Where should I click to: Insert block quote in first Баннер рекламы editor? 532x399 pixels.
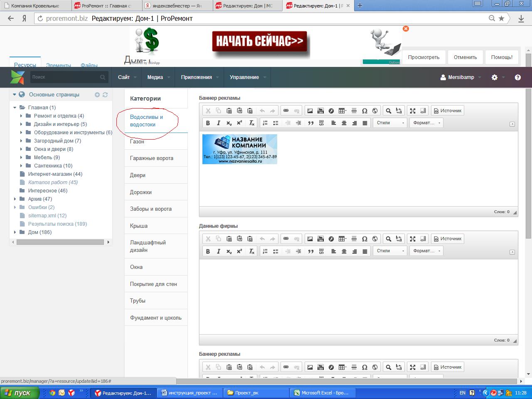(x=310, y=123)
